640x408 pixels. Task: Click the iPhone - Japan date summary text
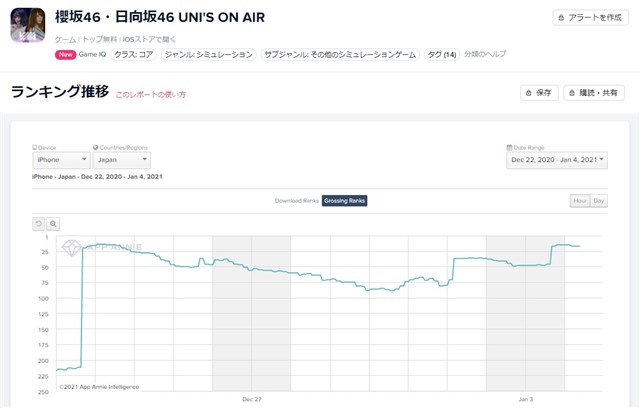97,177
